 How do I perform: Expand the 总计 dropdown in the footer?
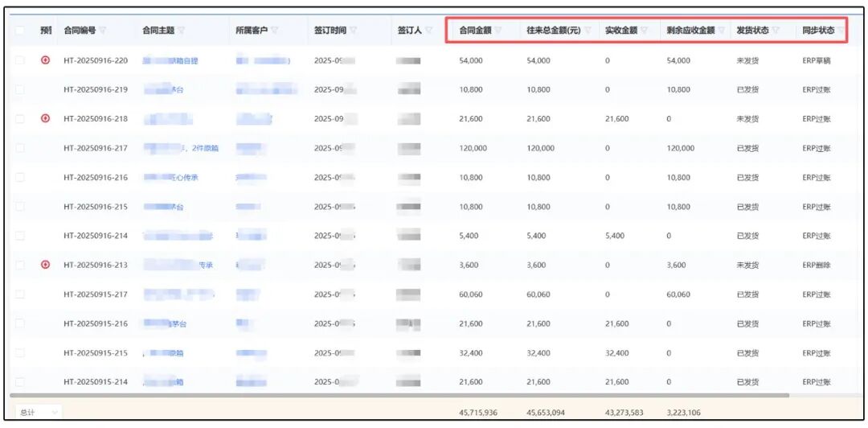pyautogui.click(x=39, y=413)
